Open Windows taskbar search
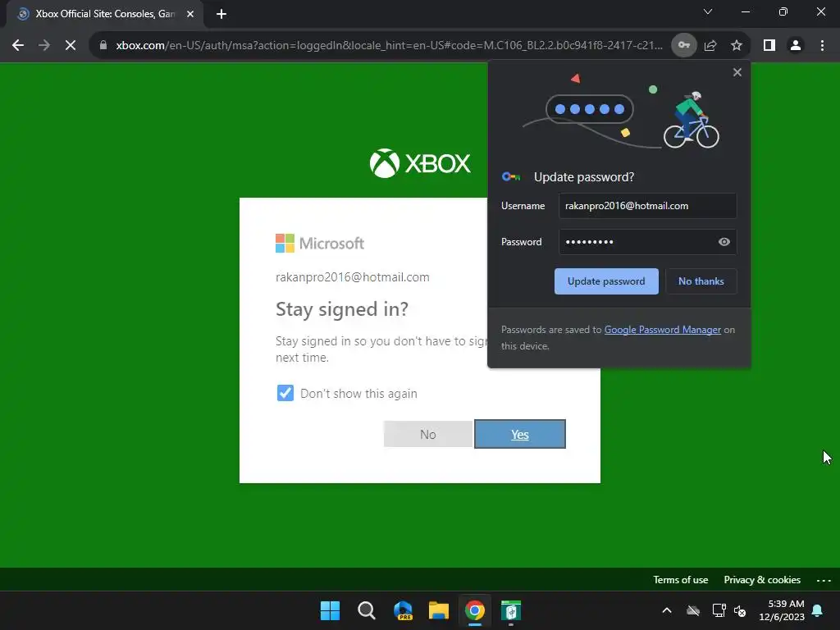 [x=367, y=610]
